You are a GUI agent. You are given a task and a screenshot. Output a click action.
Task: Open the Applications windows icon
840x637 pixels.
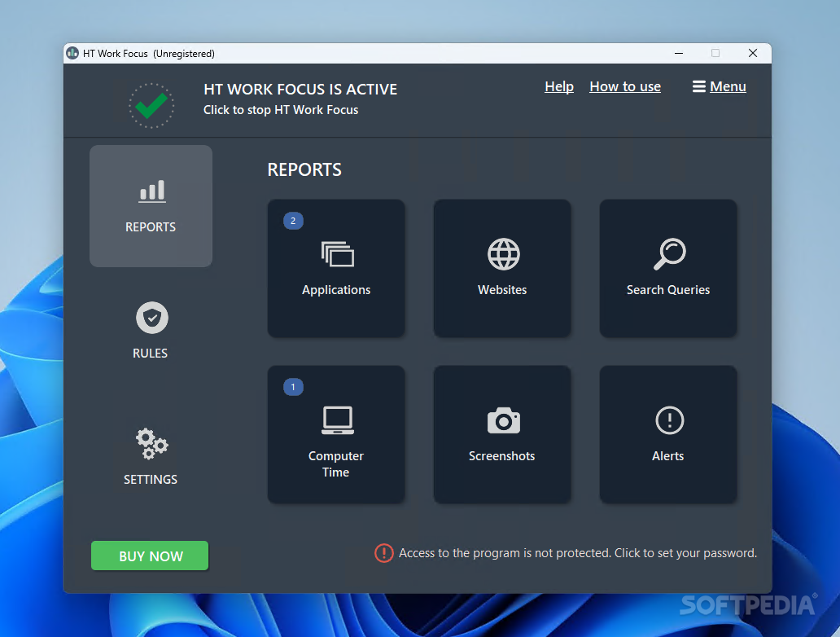[x=338, y=254]
